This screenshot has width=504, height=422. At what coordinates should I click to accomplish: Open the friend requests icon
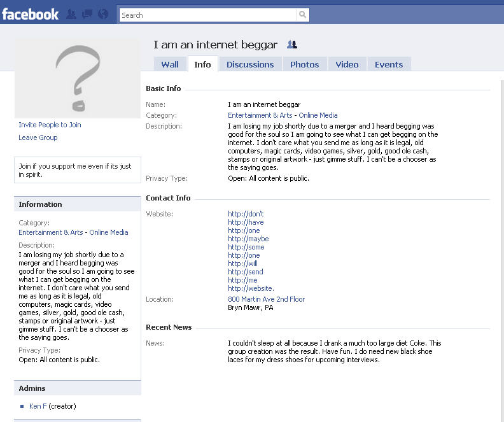point(71,15)
